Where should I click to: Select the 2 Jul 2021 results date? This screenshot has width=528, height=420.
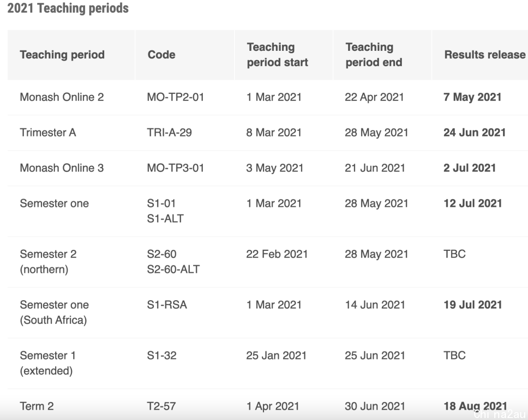[x=470, y=168]
